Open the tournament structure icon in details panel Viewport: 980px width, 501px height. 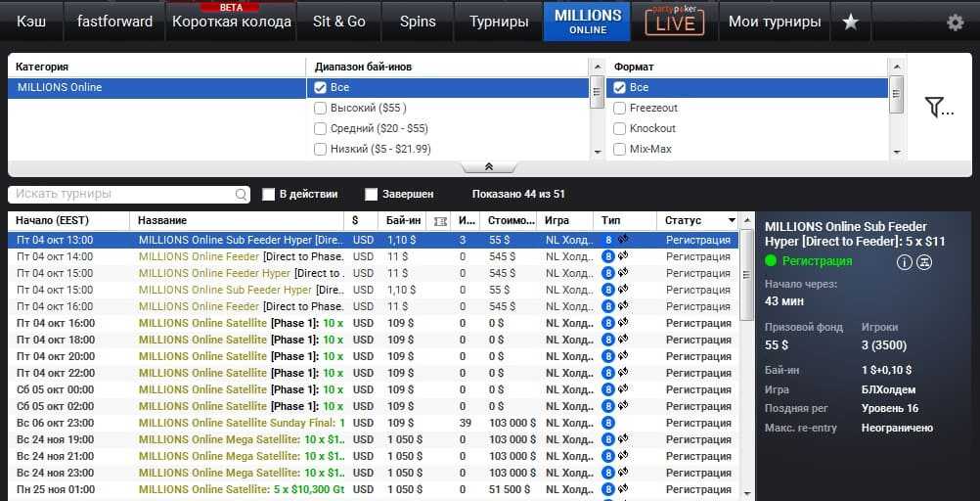click(924, 262)
